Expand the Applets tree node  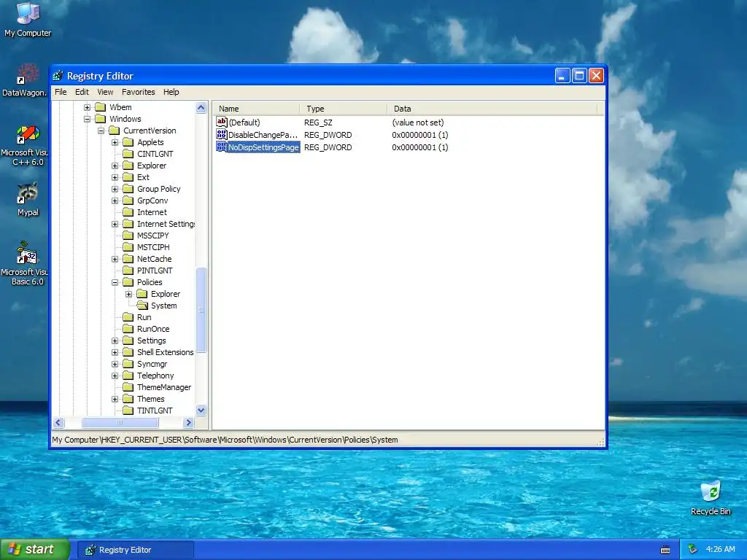115,142
